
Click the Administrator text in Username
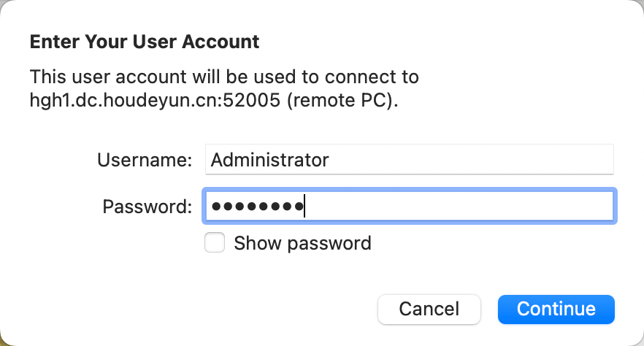point(269,159)
